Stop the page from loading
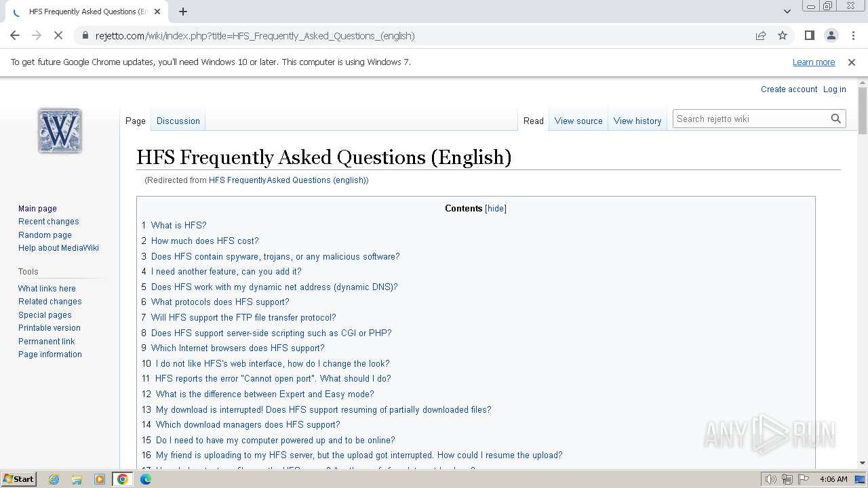Image resolution: width=868 pixels, height=488 pixels. 58,35
